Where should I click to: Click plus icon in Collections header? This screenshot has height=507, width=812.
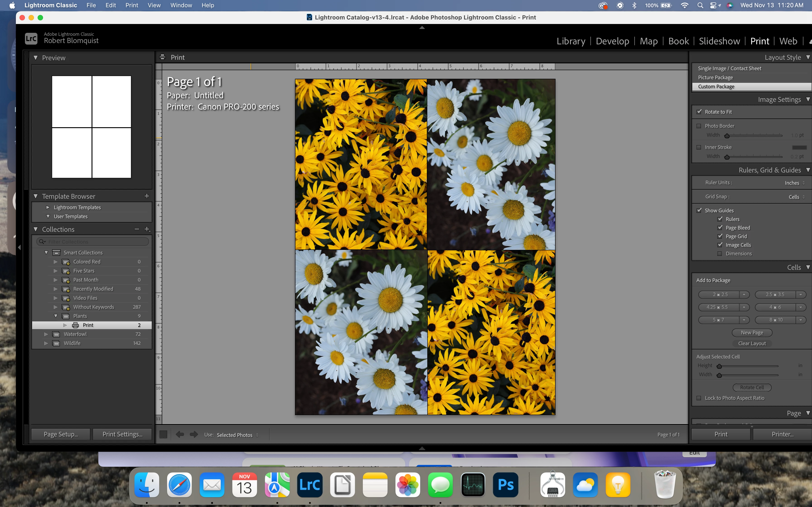tap(147, 229)
